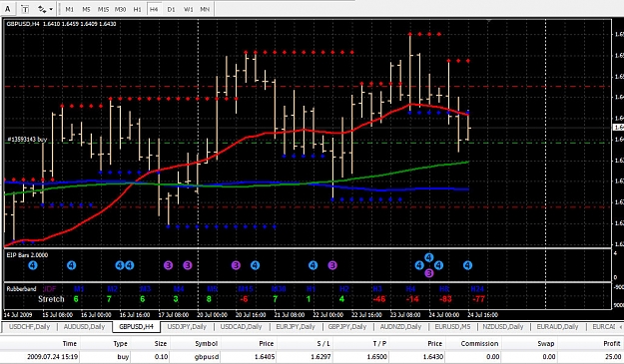Screen dimensions: 624x364
Task: Switch chart to H1 timeframe
Action: click(x=138, y=9)
